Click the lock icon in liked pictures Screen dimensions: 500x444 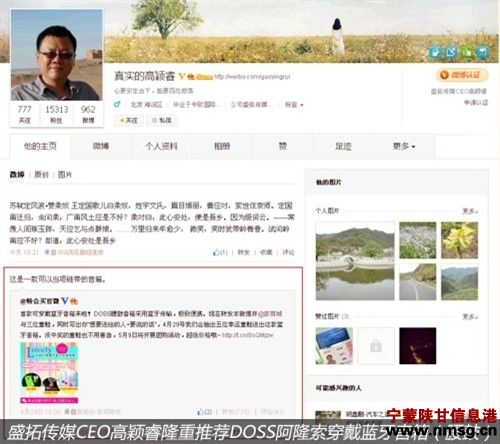click(376, 346)
